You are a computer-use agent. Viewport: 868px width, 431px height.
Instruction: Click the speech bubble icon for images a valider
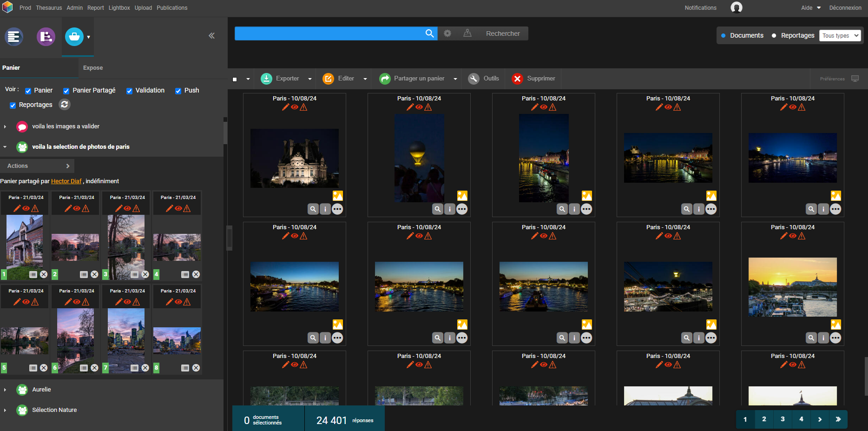pos(22,126)
